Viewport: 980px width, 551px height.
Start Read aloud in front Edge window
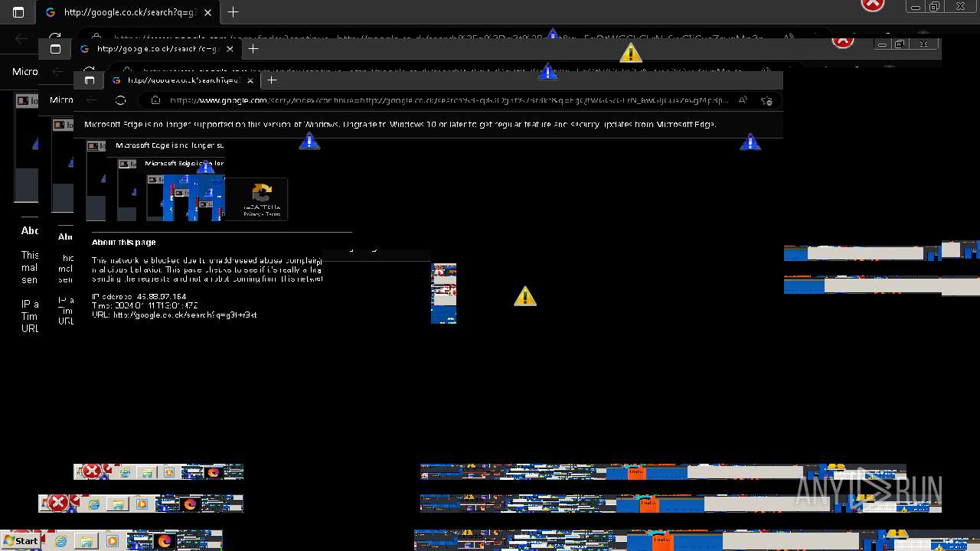[743, 100]
